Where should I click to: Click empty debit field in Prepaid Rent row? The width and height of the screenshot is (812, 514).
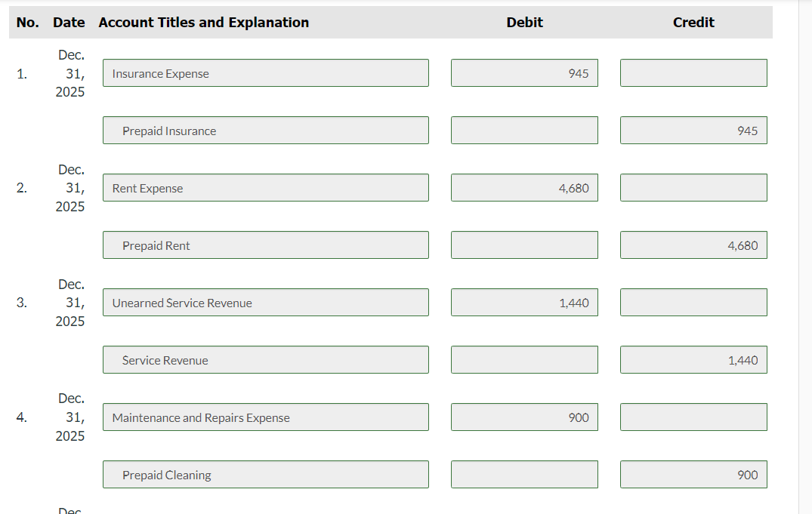point(524,245)
